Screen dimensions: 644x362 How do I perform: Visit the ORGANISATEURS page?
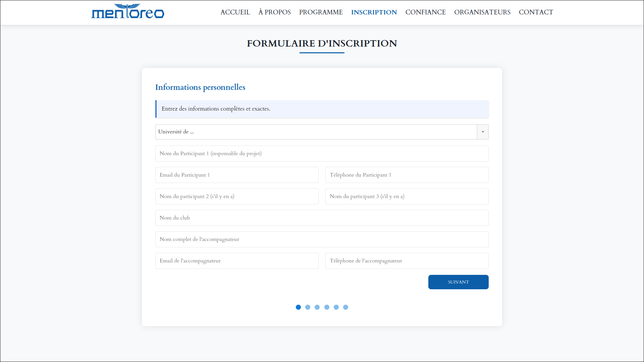pos(482,12)
